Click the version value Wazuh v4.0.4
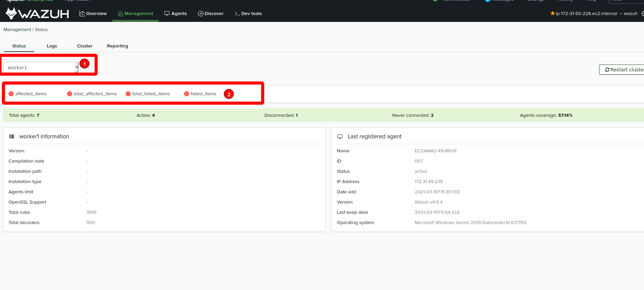Image resolution: width=644 pixels, height=290 pixels. (429, 202)
